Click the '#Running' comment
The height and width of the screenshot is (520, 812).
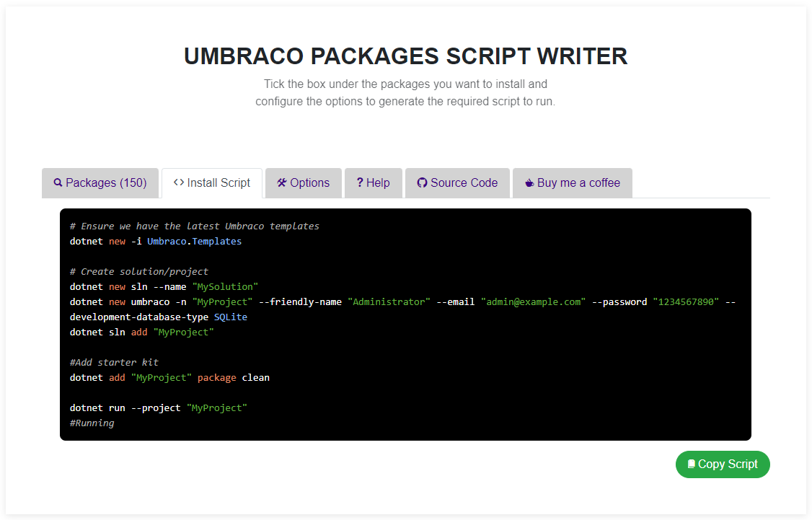point(92,423)
